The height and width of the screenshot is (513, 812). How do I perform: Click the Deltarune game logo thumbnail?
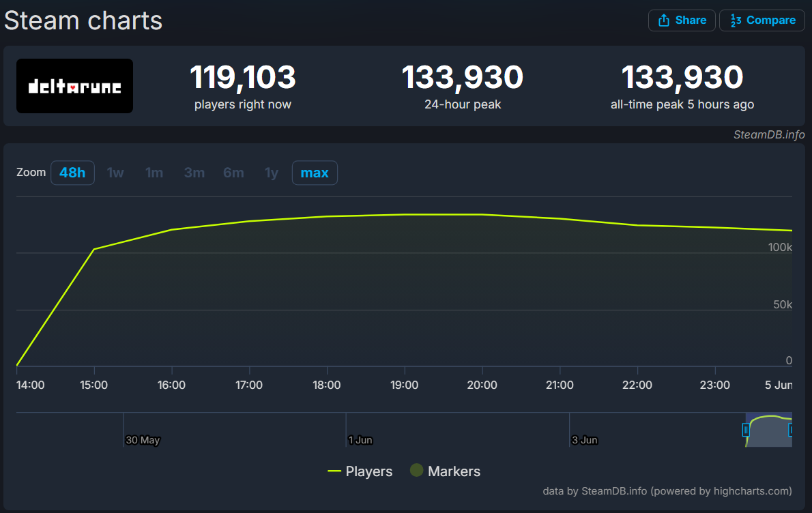click(x=74, y=86)
